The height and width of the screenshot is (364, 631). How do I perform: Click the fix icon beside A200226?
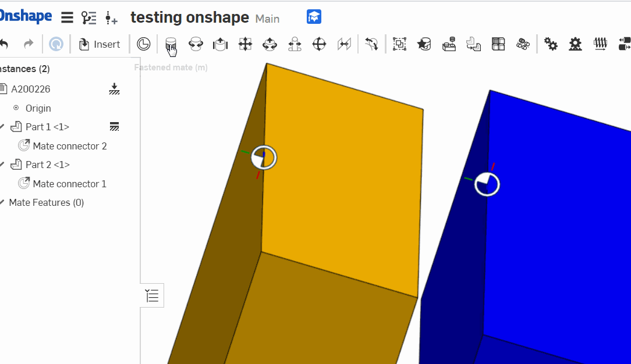[114, 89]
